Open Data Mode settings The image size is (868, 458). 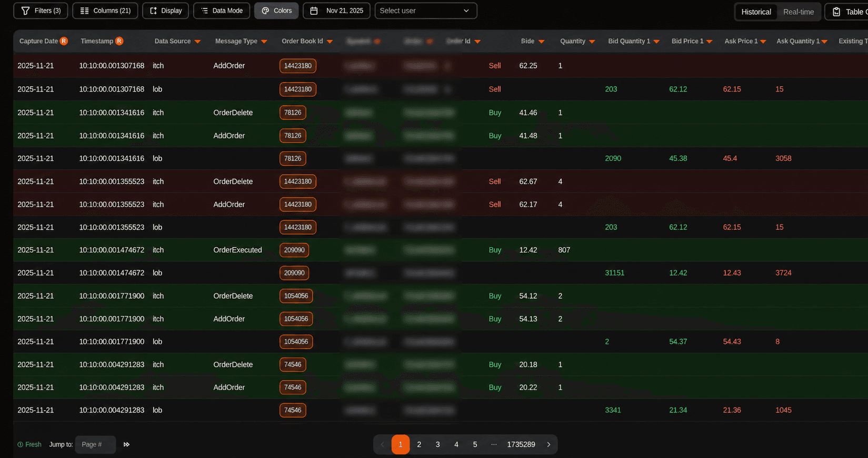tap(222, 11)
